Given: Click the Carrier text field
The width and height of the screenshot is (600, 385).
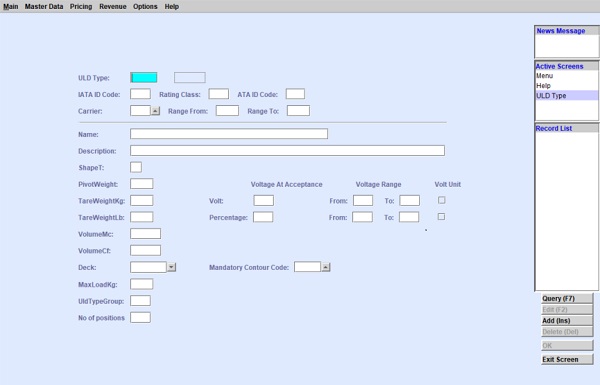Looking at the screenshot, I should point(140,111).
